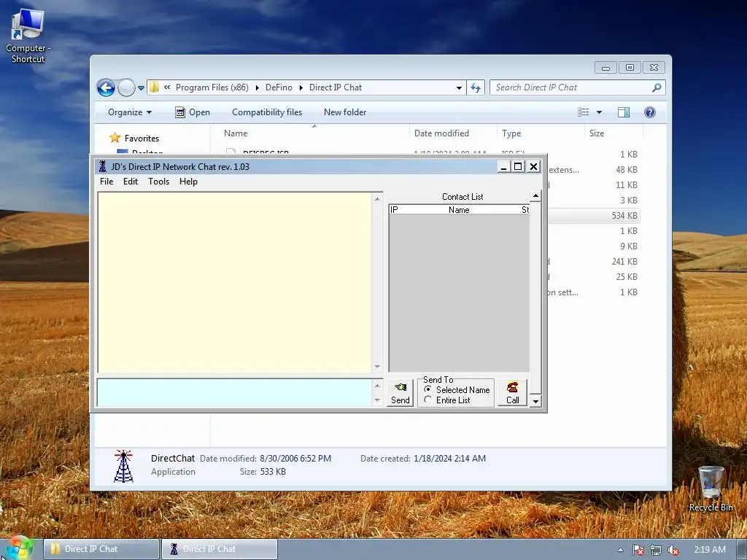Click chat history scroll up arrow
The width and height of the screenshot is (747, 560).
pos(377,199)
